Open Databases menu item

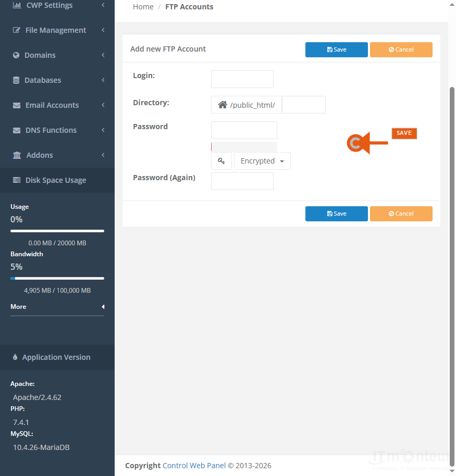57,80
